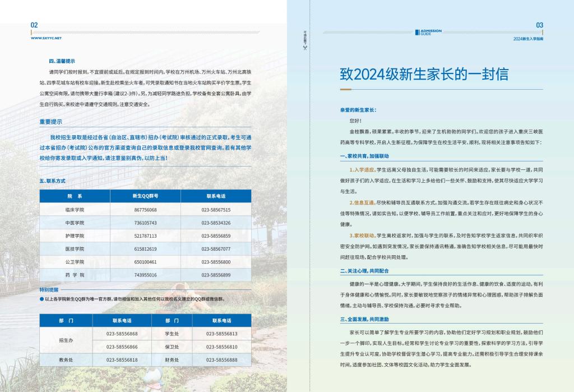Click the ADMISSION GUIDE logo
574x392 pixels.
(428, 32)
